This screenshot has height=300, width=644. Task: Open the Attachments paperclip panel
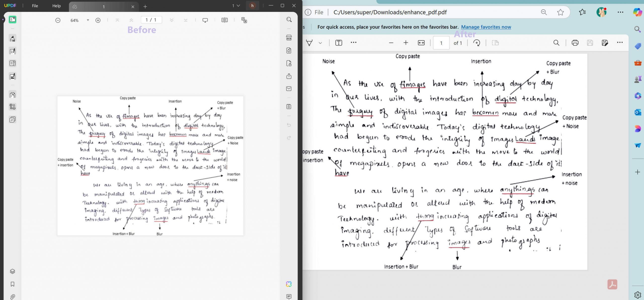click(12, 297)
